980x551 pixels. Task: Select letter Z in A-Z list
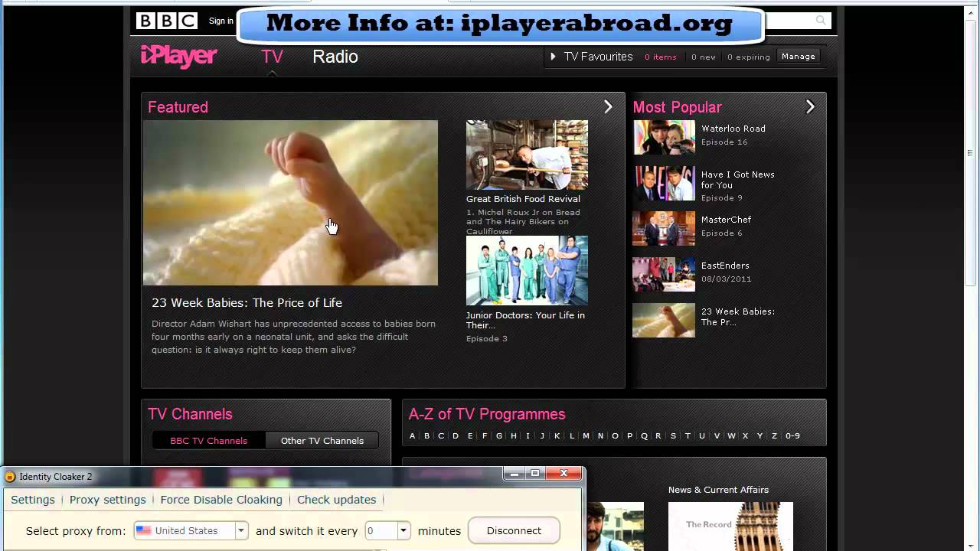(774, 436)
